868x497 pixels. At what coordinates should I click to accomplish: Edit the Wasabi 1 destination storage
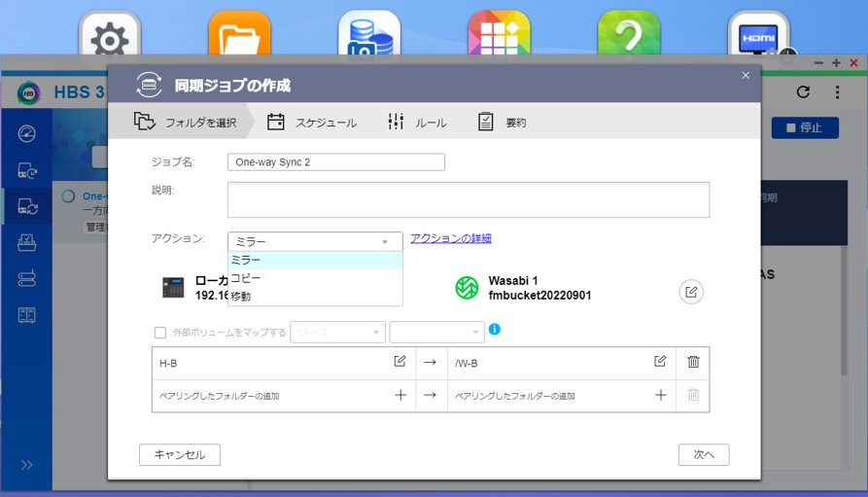coord(690,291)
